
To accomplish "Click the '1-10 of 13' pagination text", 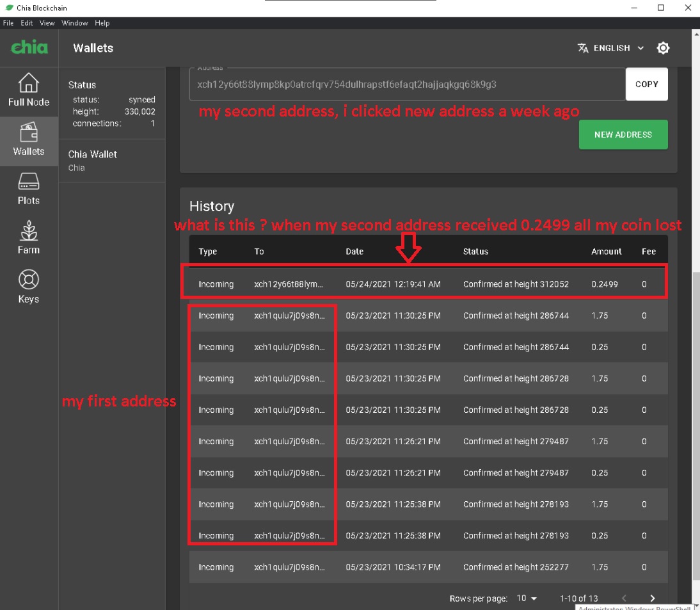I will (x=578, y=598).
